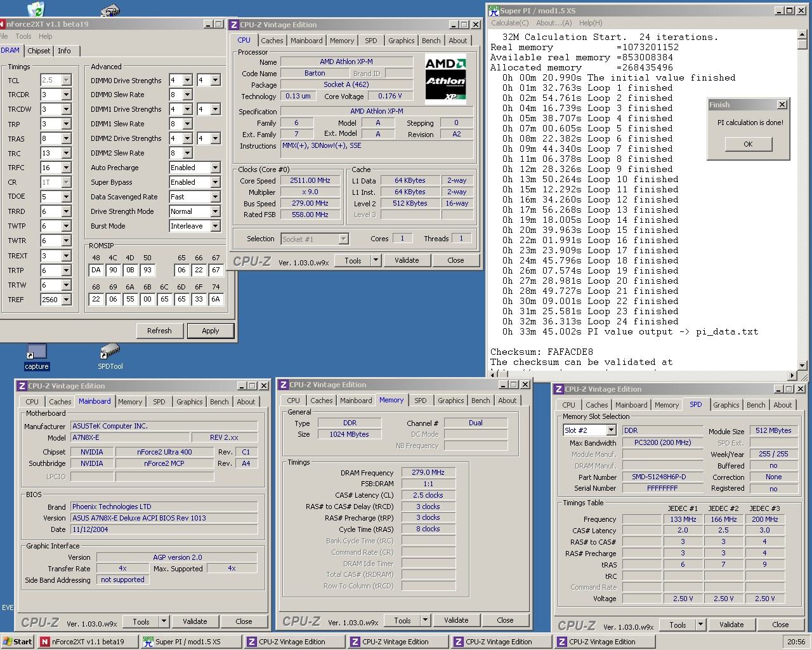Click Validate in the CPU-Z CPU window

[407, 260]
